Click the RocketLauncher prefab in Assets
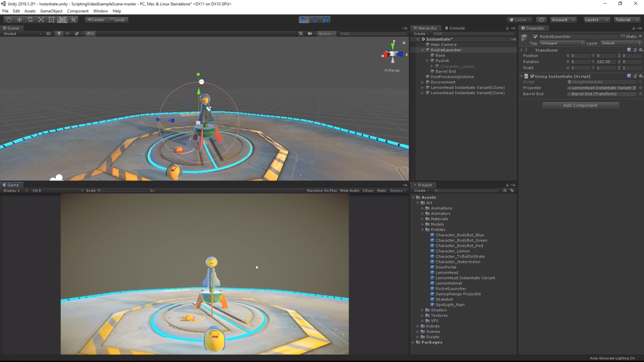 click(451, 288)
